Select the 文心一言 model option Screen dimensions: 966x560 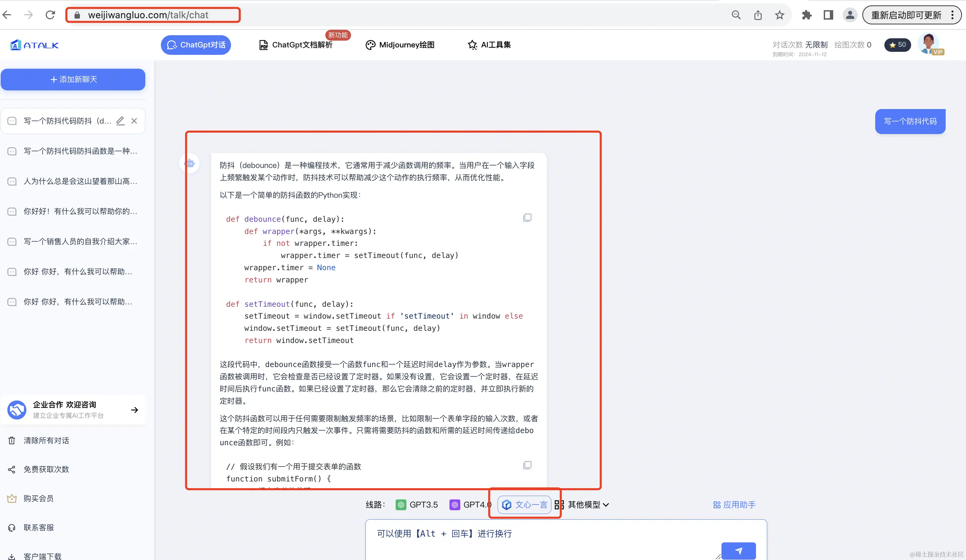point(524,504)
